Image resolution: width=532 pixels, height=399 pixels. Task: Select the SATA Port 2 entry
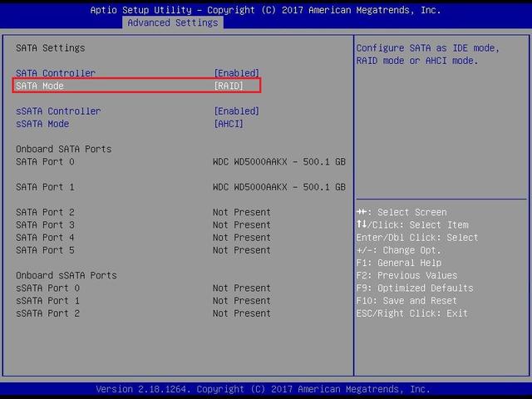tap(45, 212)
